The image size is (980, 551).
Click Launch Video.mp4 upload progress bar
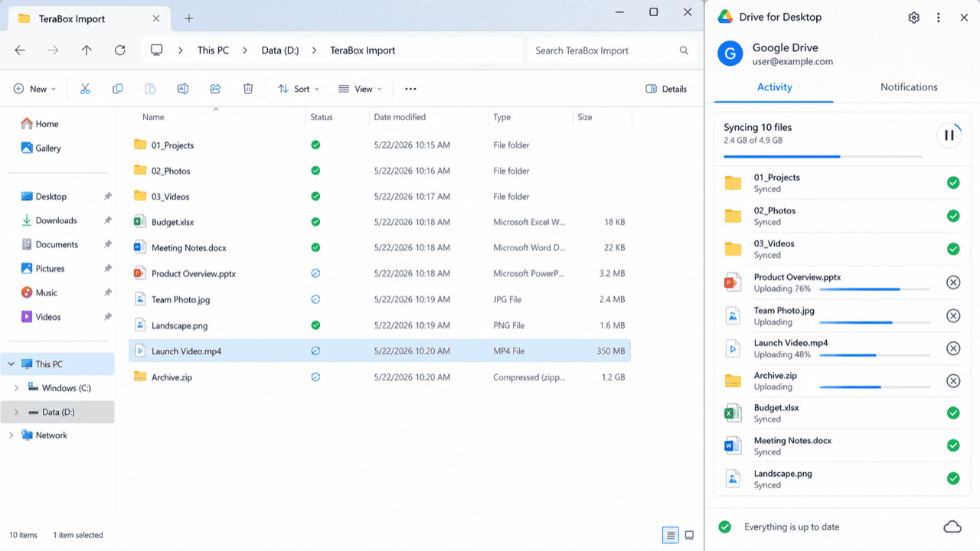coord(874,355)
